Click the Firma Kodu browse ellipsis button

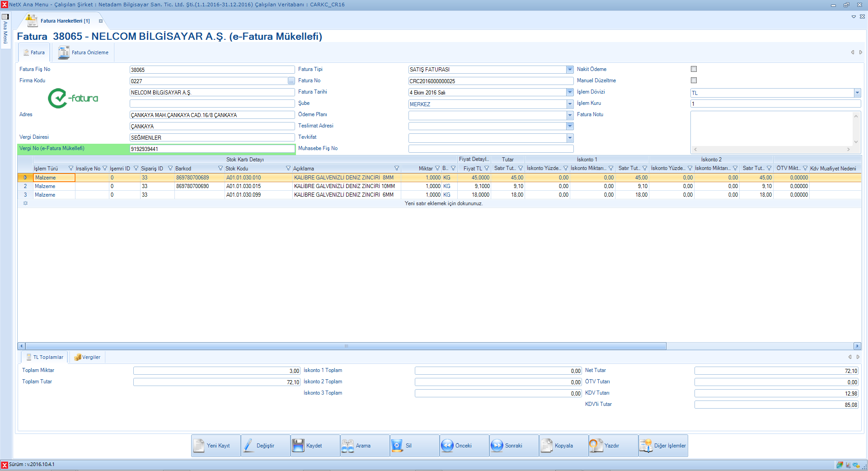291,81
